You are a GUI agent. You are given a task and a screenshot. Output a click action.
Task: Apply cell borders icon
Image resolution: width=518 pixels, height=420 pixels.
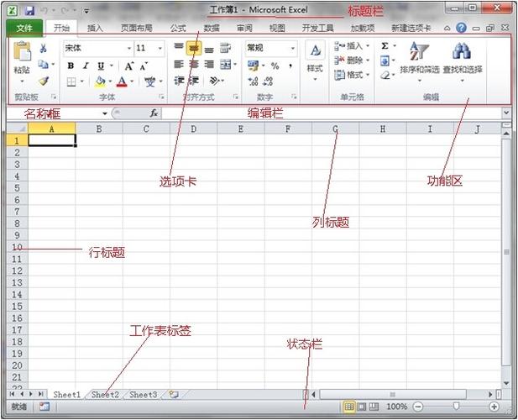pyautogui.click(x=71, y=81)
